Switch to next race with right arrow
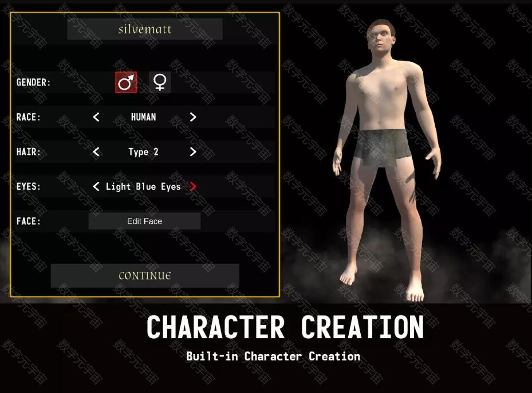Viewport: 532px width, 393px height. click(x=193, y=117)
